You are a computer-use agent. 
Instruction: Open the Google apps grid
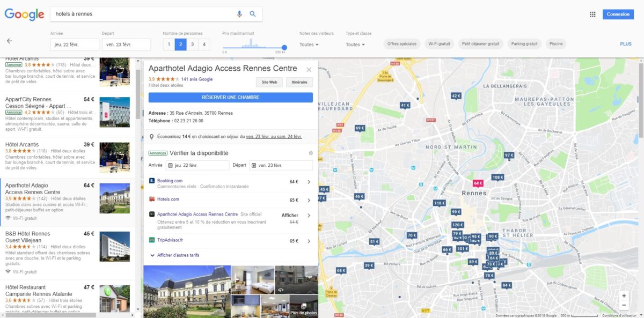pos(592,14)
